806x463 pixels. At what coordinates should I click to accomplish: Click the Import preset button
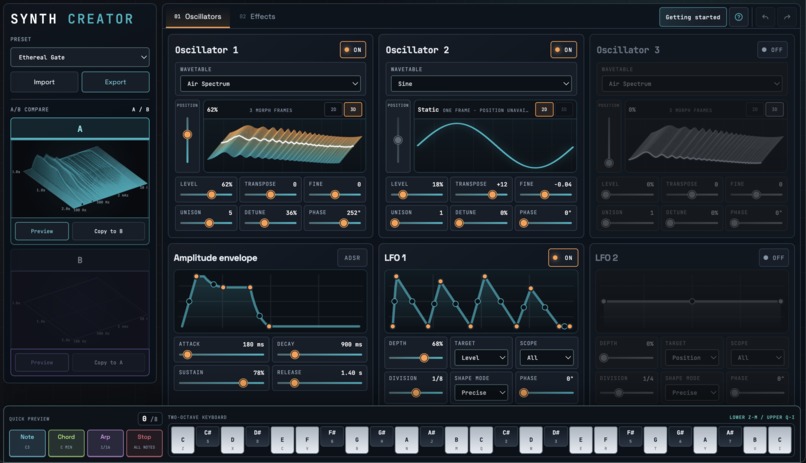coord(44,82)
